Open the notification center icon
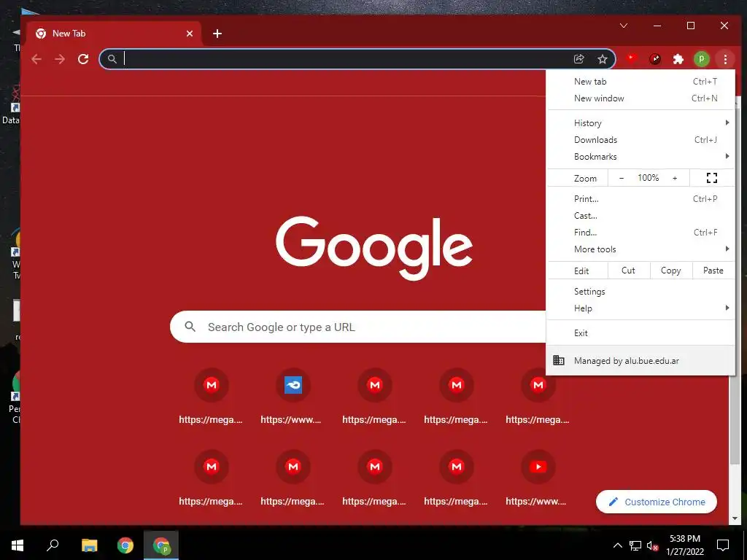The width and height of the screenshot is (747, 560). coord(723,545)
